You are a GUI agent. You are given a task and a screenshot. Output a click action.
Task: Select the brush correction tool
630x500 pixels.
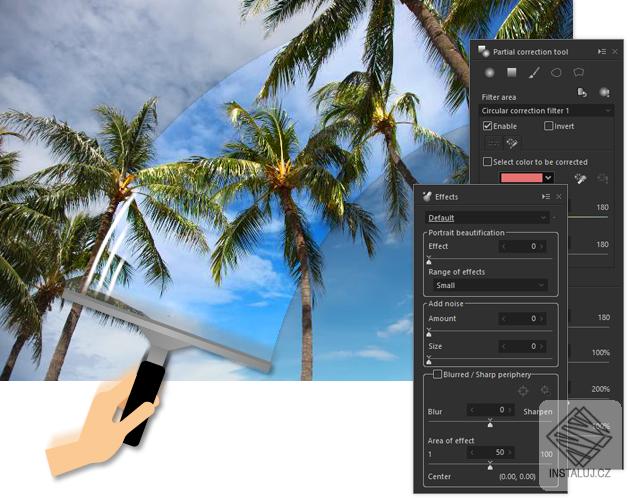pos(534,73)
